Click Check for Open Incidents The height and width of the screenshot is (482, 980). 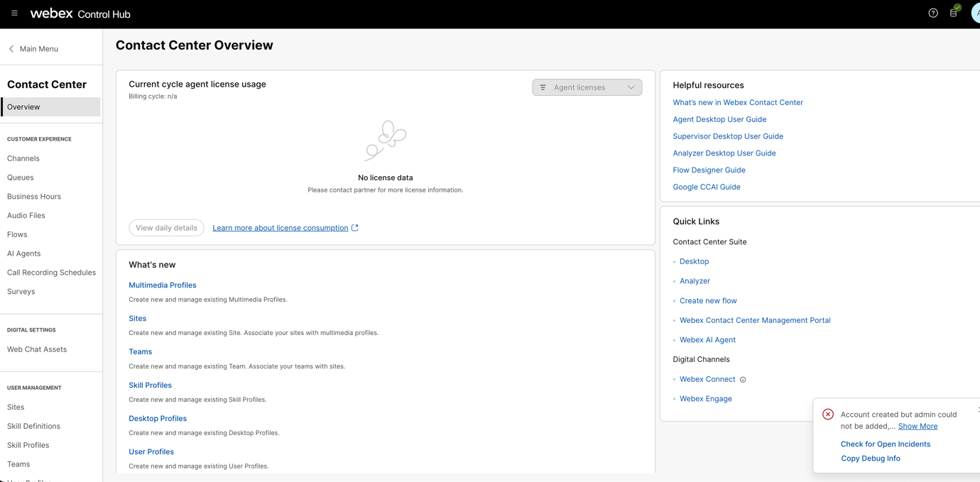[885, 444]
